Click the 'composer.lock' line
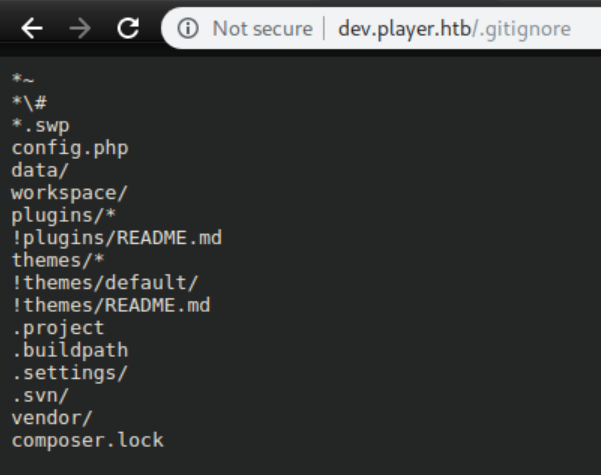 click(x=88, y=440)
